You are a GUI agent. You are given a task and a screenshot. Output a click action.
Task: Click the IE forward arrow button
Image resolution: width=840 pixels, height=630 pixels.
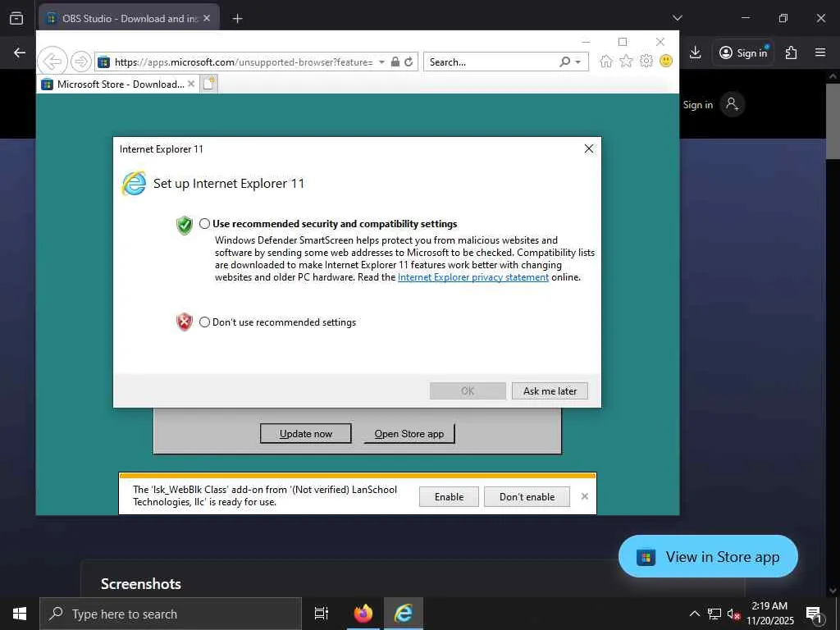[81, 62]
